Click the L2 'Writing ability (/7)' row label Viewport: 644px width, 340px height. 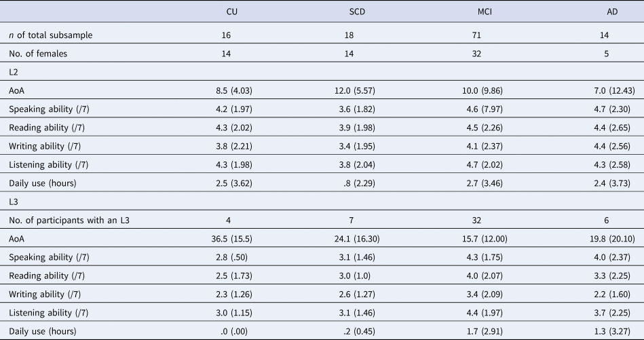(45, 147)
